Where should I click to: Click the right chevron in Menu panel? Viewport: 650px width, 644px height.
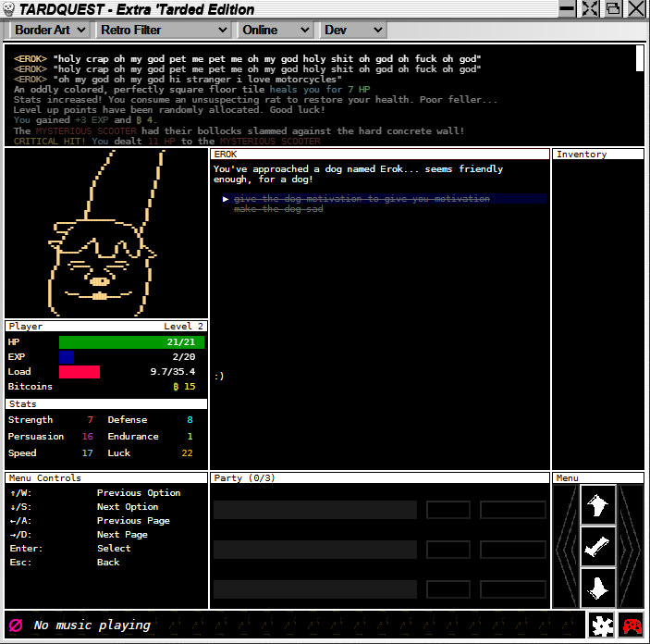point(631,547)
